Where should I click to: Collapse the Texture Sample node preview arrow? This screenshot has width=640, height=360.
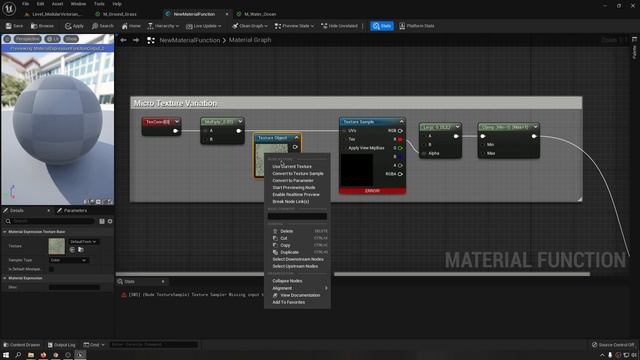(401, 122)
